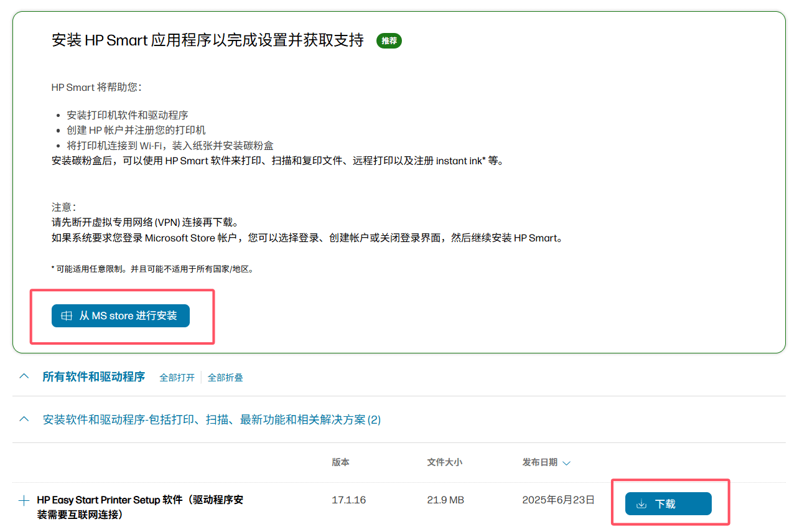This screenshot has width=797, height=532.
Task: Click HP Easy Start Printer Setup software title
Action: (140, 507)
